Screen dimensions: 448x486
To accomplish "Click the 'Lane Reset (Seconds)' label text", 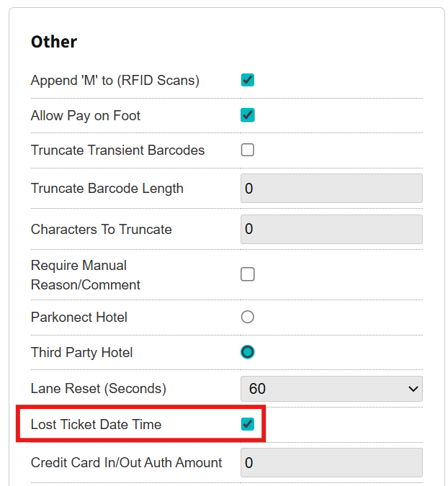I will 99,389.
